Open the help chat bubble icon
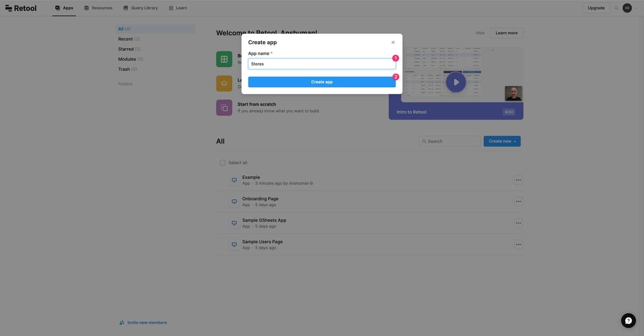The width and height of the screenshot is (644, 336). (x=628, y=321)
